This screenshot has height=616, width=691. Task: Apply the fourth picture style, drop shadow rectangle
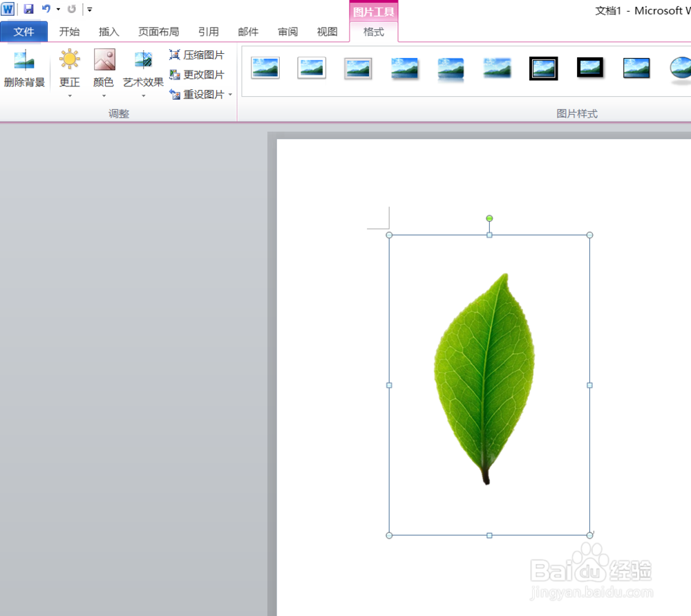404,68
